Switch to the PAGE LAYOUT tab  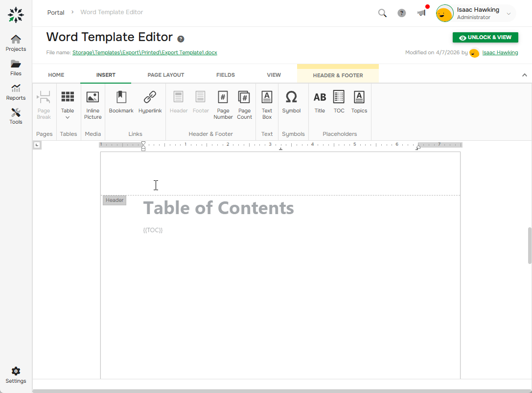click(x=166, y=75)
